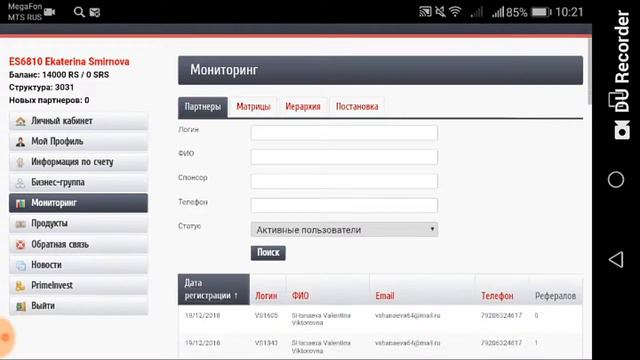The width and height of the screenshot is (640, 360).
Task: Open Обратная связь menu item
Action: 78,244
